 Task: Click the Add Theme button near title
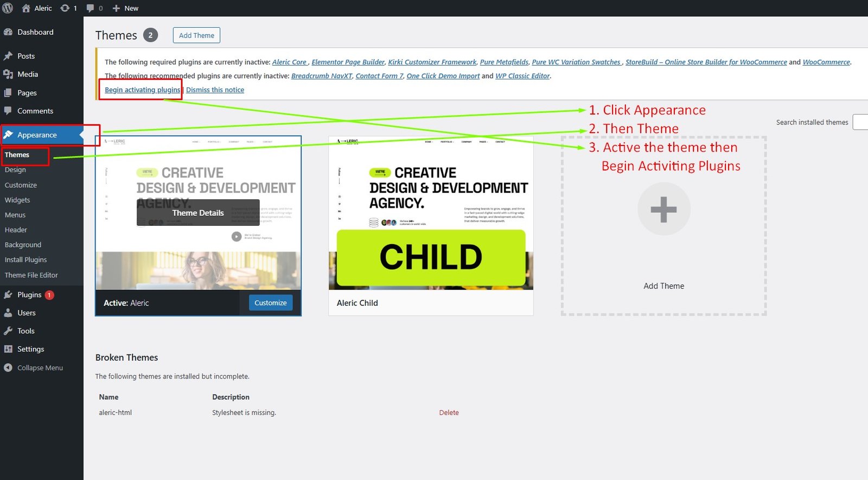click(x=196, y=35)
